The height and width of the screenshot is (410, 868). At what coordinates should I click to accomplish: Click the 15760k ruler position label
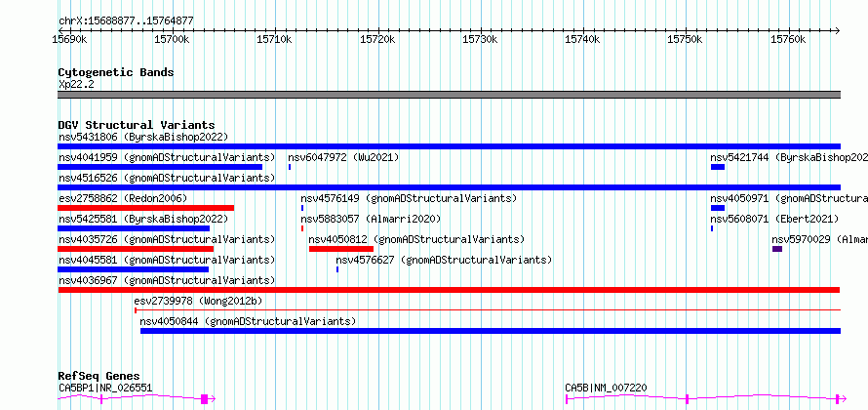788,39
